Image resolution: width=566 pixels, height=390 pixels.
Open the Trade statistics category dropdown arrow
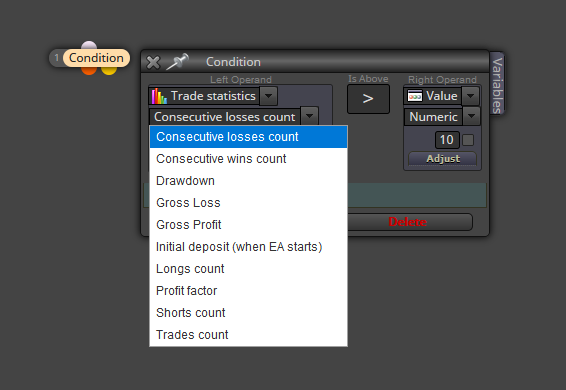[268, 96]
